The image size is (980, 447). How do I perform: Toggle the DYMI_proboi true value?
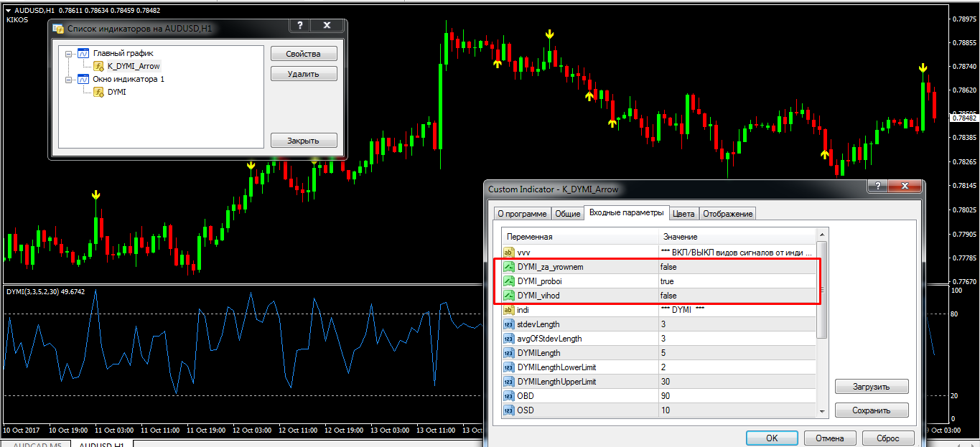point(737,281)
